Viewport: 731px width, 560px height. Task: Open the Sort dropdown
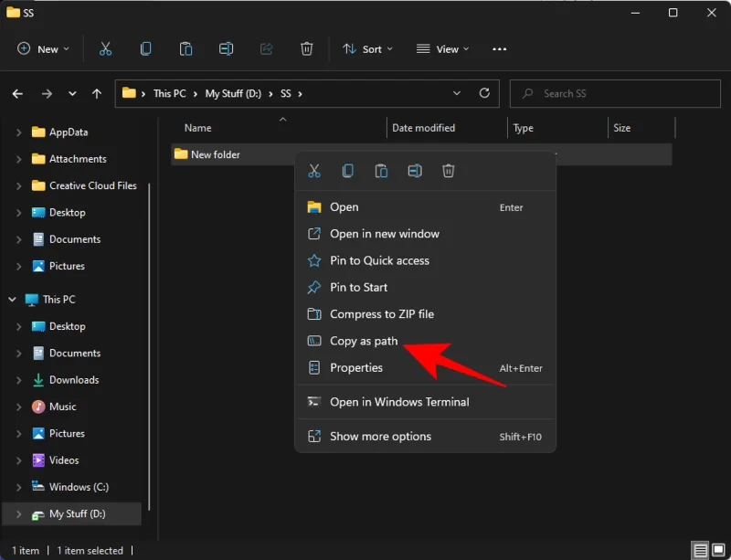[x=367, y=49]
